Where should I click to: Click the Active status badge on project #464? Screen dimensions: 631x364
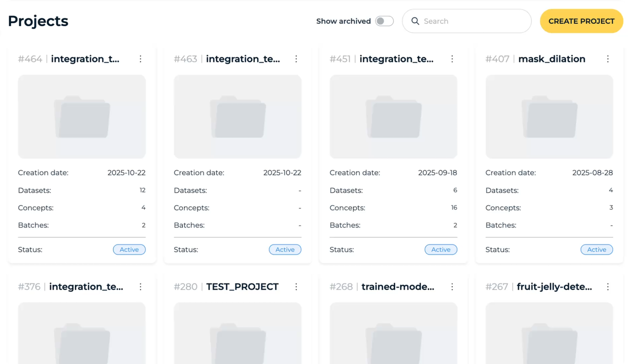(129, 249)
